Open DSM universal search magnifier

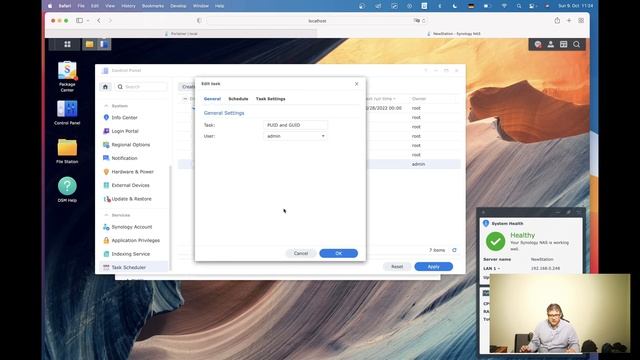coord(576,44)
